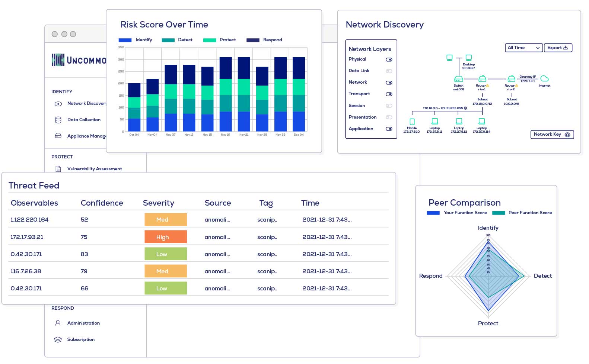Go to Subscription in the sidebar
This screenshot has height=364, width=589.
pyautogui.click(x=81, y=339)
